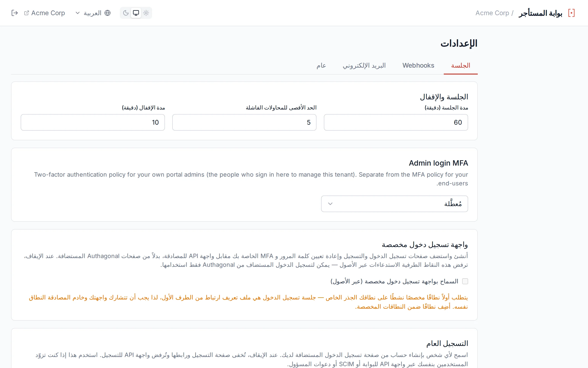588x368 pixels.
Task: Click the الإعدادات page heading
Action: 459,43
